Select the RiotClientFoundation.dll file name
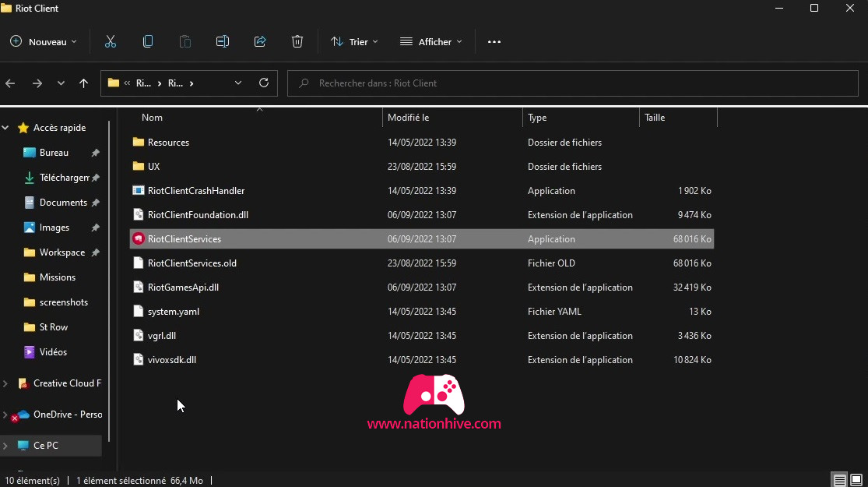Image resolution: width=868 pixels, height=487 pixels. (198, 215)
